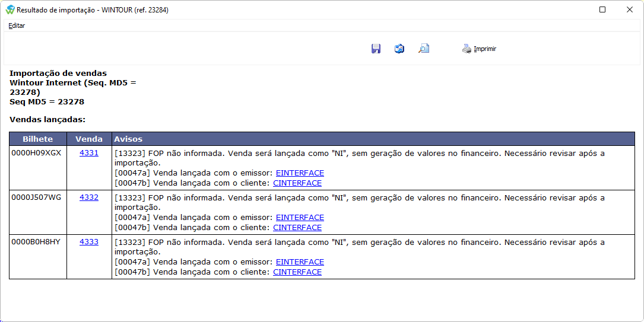Close the import result window
The width and height of the screenshot is (644, 322).
coord(630,9)
